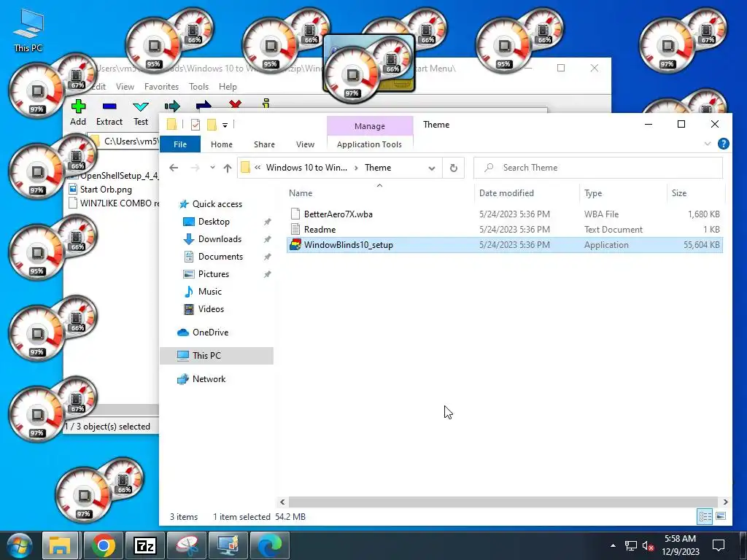The width and height of the screenshot is (747, 560).
Task: Click the horizontal scrollbar in file list
Action: [x=503, y=502]
